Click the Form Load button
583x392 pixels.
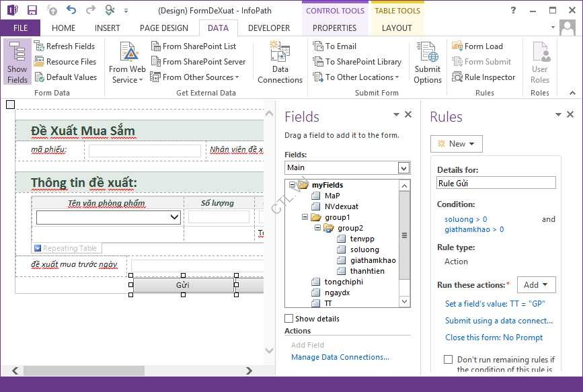(x=477, y=46)
